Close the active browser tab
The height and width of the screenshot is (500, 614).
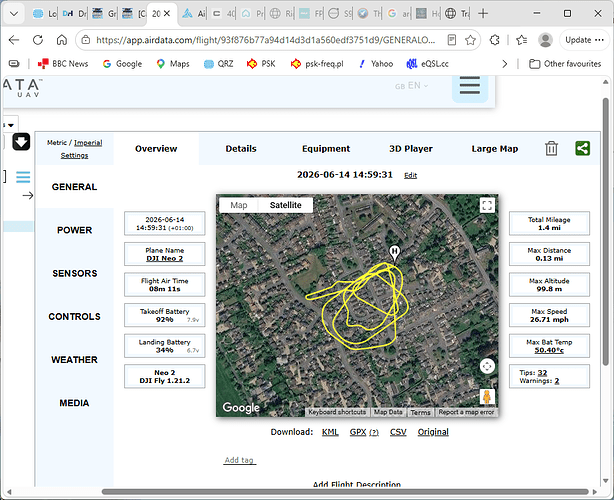tap(167, 14)
